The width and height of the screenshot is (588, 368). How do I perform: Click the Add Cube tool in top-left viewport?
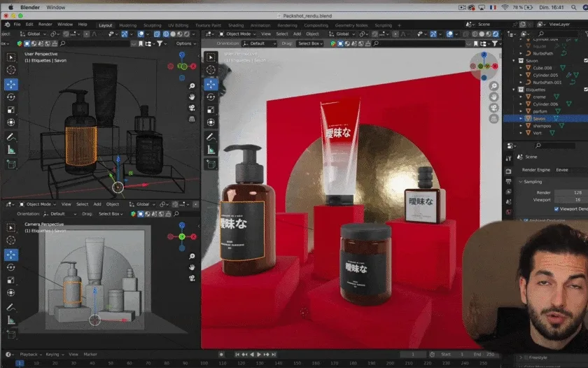pyautogui.click(x=11, y=164)
